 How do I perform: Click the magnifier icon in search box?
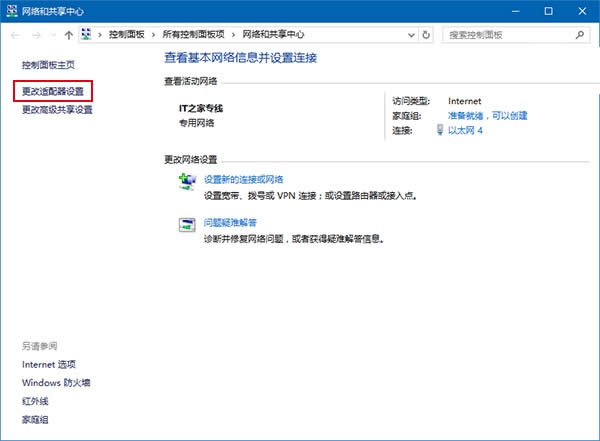tap(582, 35)
